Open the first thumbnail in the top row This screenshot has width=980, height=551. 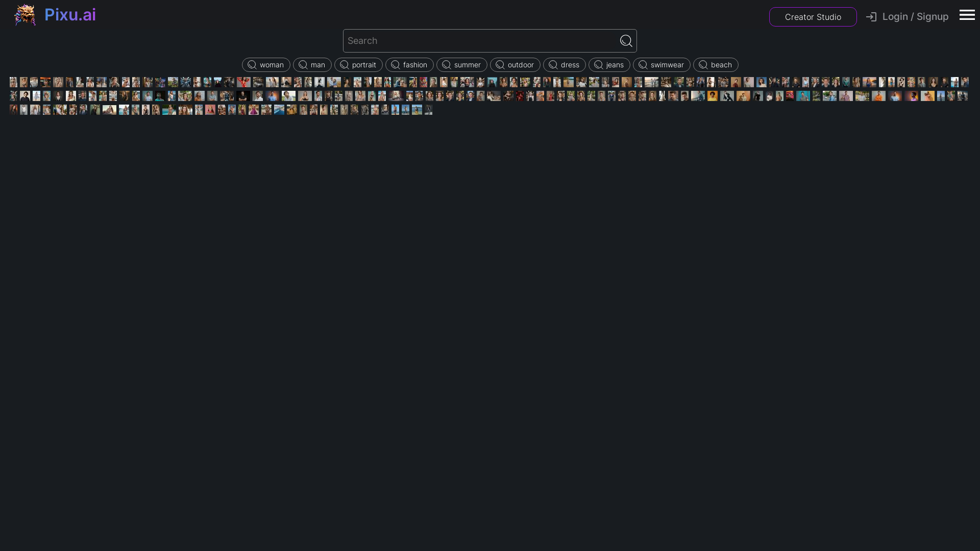[12, 82]
